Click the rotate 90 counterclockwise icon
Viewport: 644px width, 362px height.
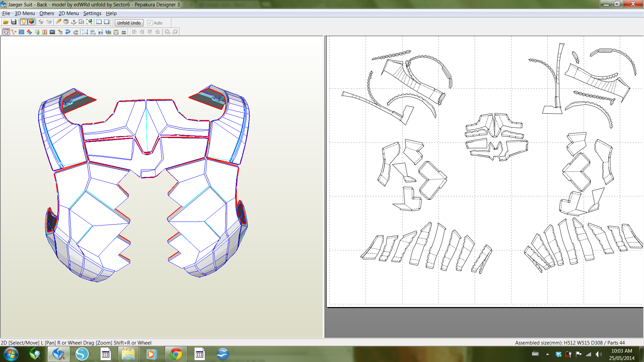167,32
